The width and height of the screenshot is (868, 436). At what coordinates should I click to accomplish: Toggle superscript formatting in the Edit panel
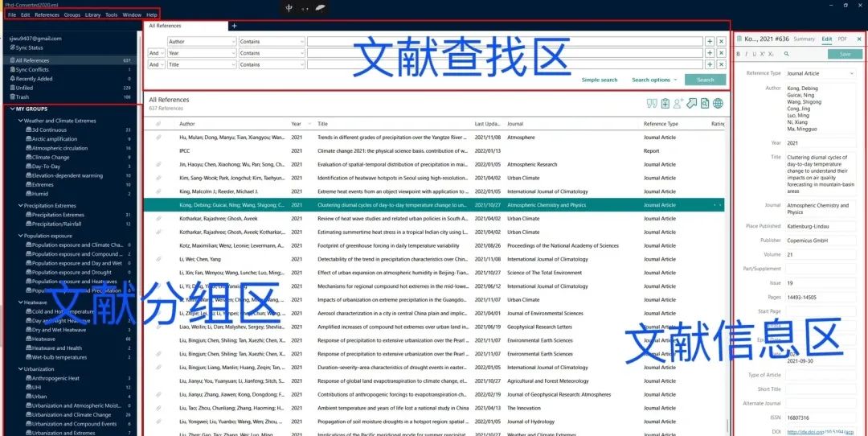pyautogui.click(x=762, y=54)
